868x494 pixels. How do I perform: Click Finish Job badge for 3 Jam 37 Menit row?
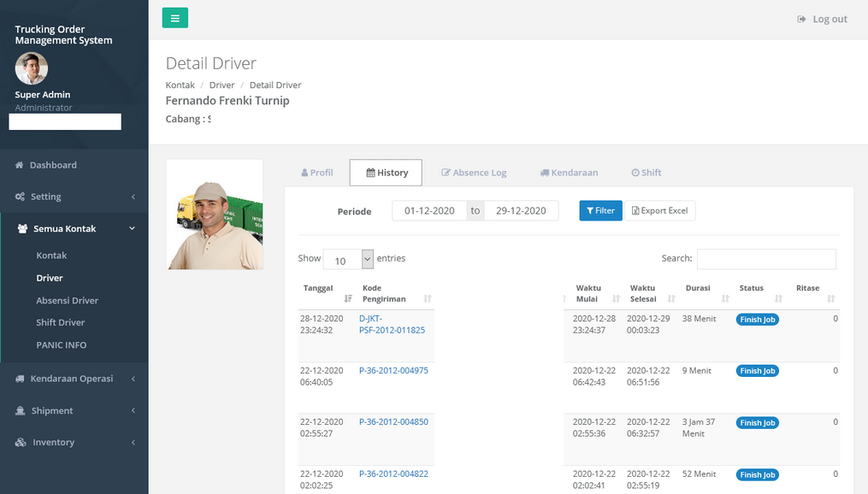[758, 423]
